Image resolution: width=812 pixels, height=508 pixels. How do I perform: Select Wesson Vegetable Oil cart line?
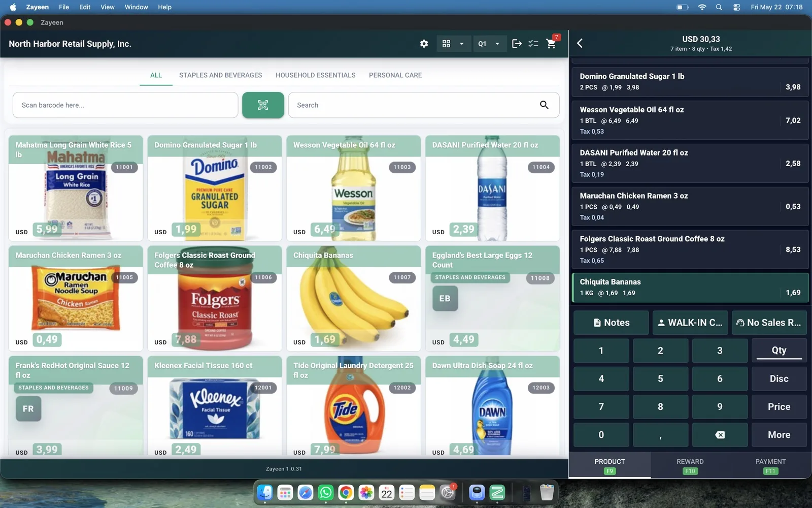pyautogui.click(x=690, y=120)
